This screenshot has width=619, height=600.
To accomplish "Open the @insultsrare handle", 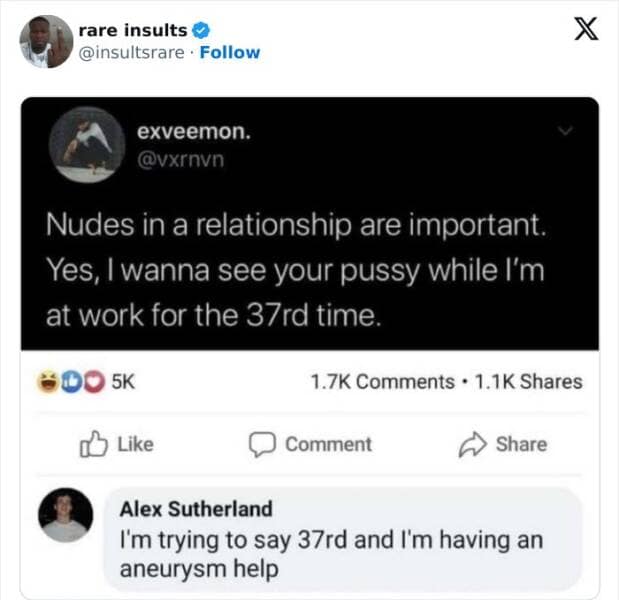I will [x=131, y=52].
